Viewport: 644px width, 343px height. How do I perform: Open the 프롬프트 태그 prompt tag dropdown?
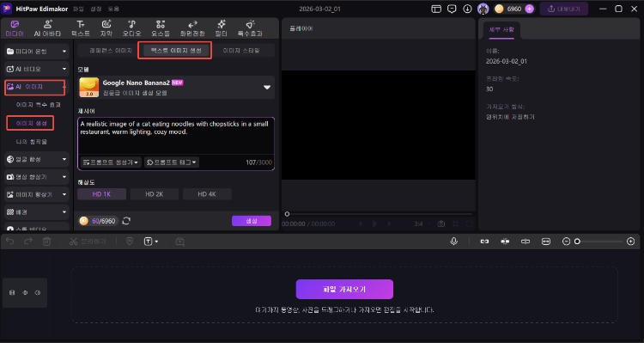172,162
